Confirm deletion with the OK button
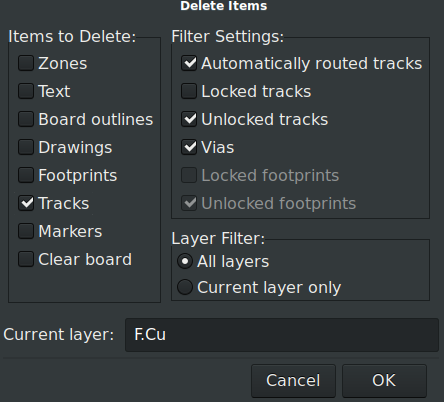 384,381
